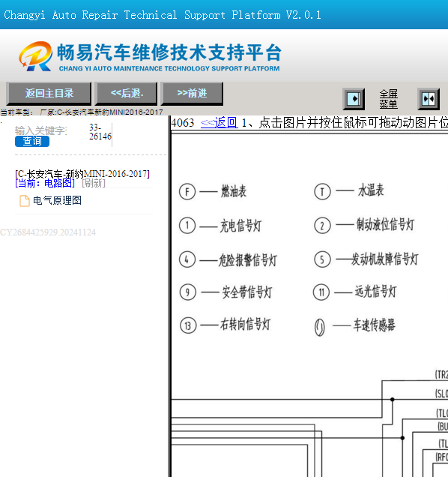Click the circled 11 symbol in the legend
Screen dimensions: 448x477
[321, 292]
